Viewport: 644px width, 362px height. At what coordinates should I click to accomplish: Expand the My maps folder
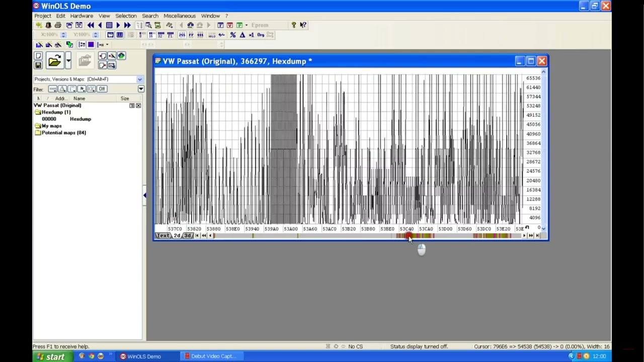click(48, 126)
